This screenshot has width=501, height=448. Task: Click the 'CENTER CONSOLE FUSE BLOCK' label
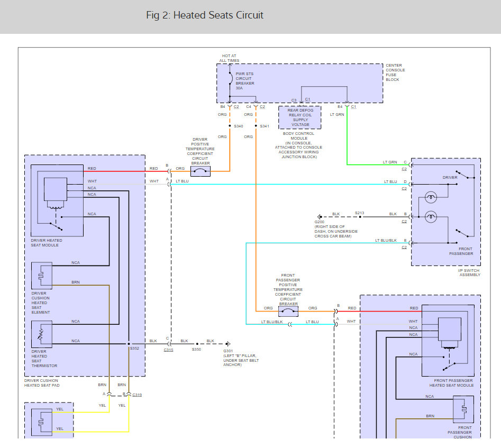click(395, 72)
